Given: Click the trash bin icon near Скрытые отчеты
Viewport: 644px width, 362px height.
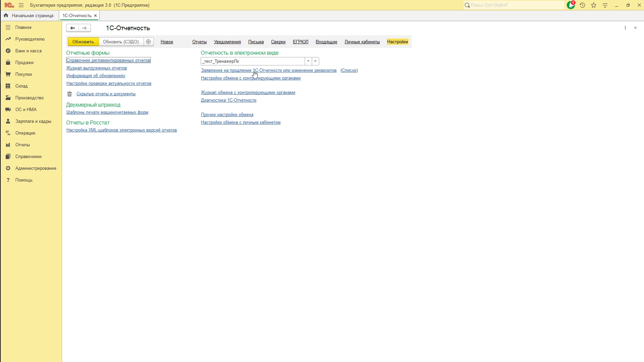Looking at the screenshot, I should coord(69,94).
